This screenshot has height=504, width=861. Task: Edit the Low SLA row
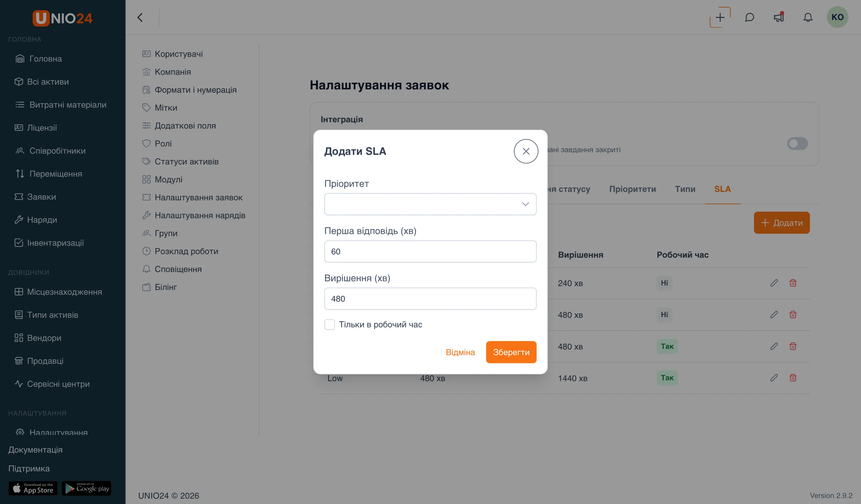tap(774, 378)
